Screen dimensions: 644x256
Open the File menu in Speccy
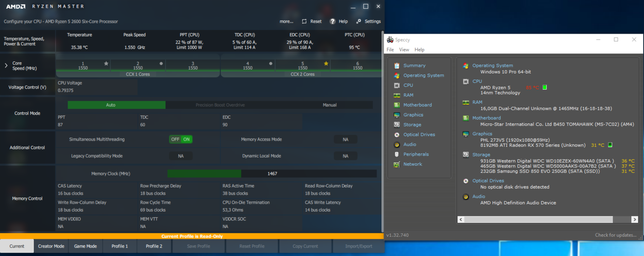(x=390, y=50)
